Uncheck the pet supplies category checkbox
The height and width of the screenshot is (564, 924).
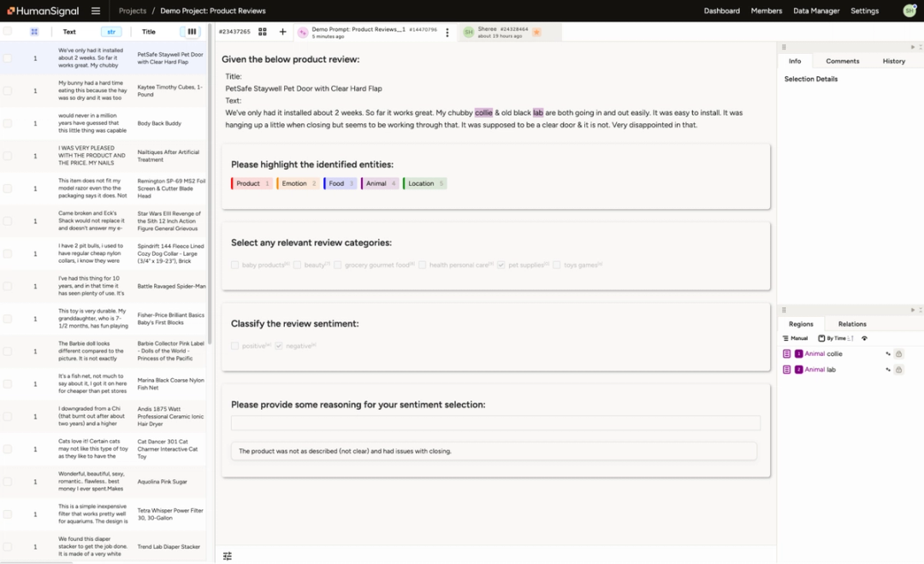(500, 264)
